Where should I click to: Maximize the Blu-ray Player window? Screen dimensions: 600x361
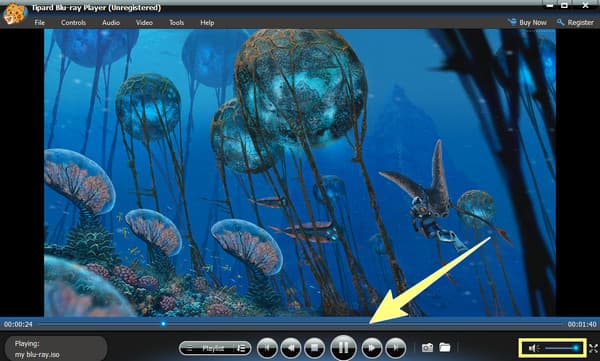tap(564, 5)
